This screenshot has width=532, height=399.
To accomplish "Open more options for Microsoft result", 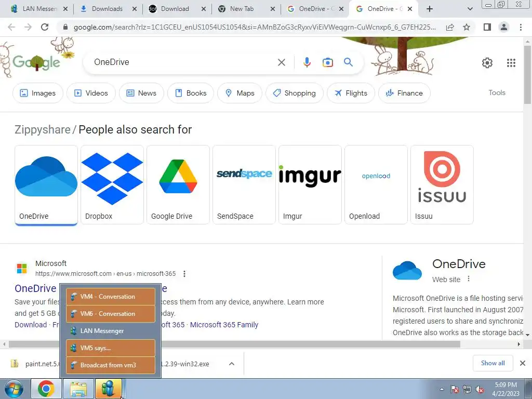I will pyautogui.click(x=184, y=273).
